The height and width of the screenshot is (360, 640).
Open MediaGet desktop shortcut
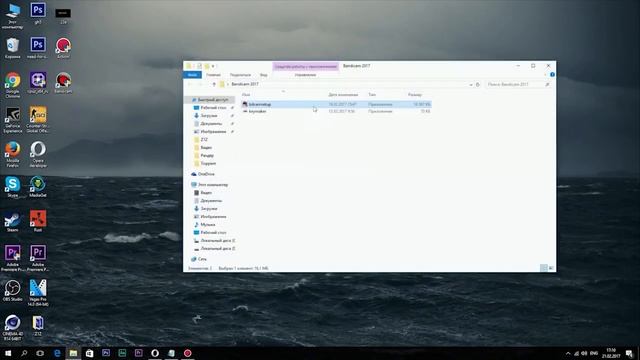point(38,187)
